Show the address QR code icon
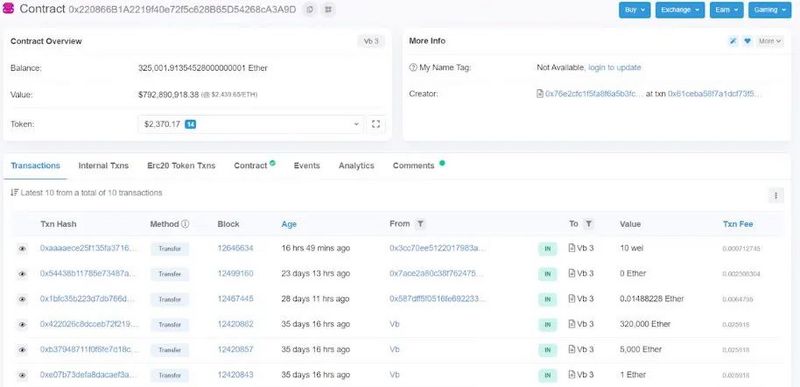 tap(328, 10)
